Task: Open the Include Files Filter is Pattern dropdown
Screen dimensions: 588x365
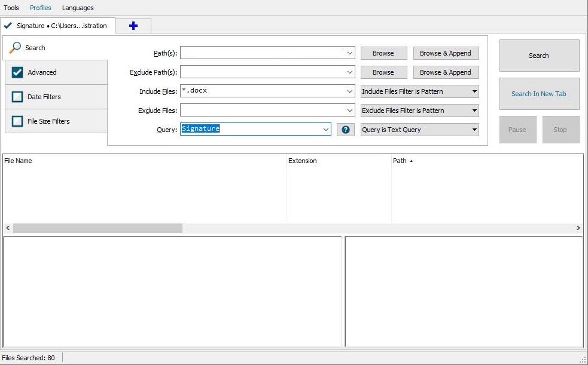Action: click(x=419, y=91)
